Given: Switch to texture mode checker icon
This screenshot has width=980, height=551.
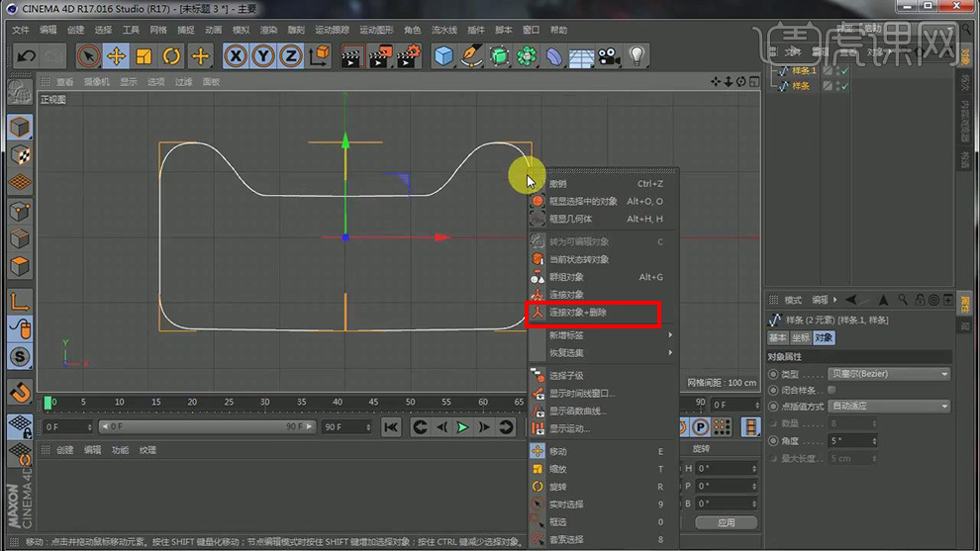Looking at the screenshot, I should click(20, 155).
